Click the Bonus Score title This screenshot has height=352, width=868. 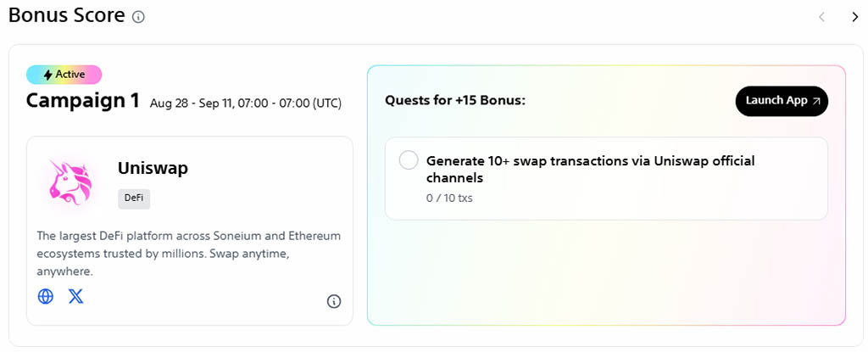[x=67, y=15]
